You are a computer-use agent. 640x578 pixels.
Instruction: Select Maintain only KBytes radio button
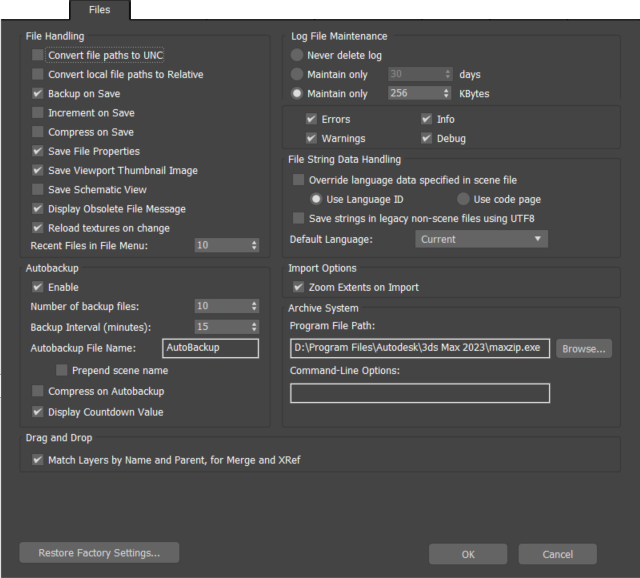pyautogui.click(x=297, y=93)
